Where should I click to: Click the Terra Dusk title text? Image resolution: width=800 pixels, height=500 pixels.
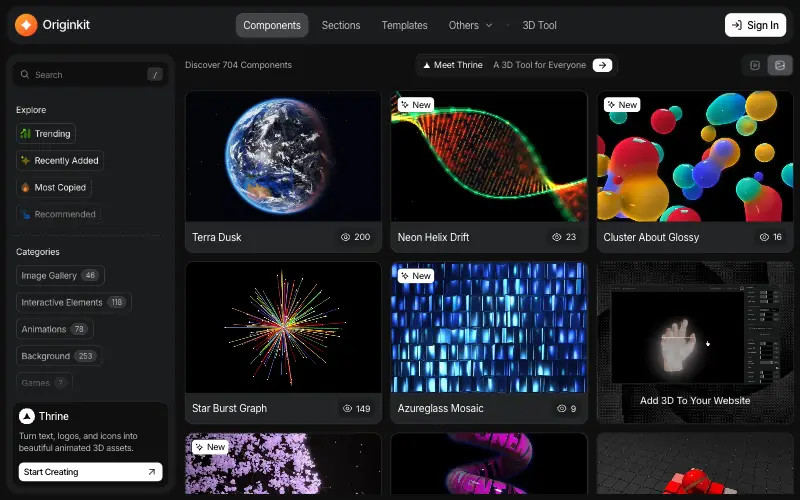click(x=217, y=237)
